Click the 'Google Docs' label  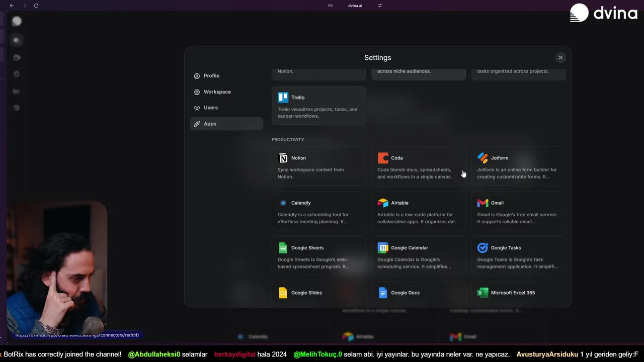point(405,293)
